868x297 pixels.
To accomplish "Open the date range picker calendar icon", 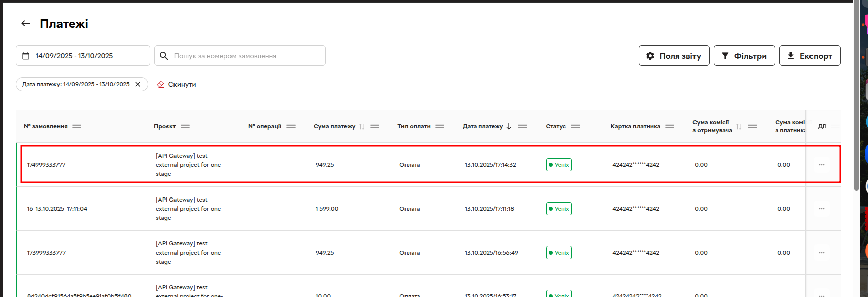I will tap(26, 56).
